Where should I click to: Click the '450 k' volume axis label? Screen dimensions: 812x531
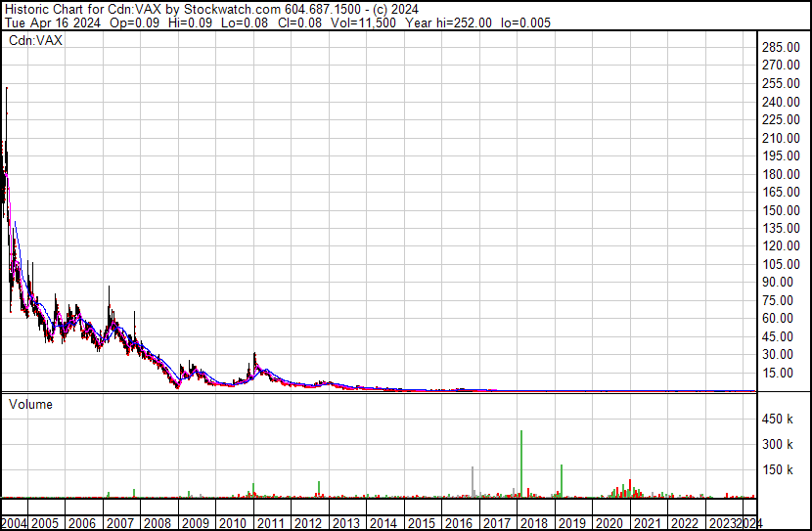pos(778,419)
